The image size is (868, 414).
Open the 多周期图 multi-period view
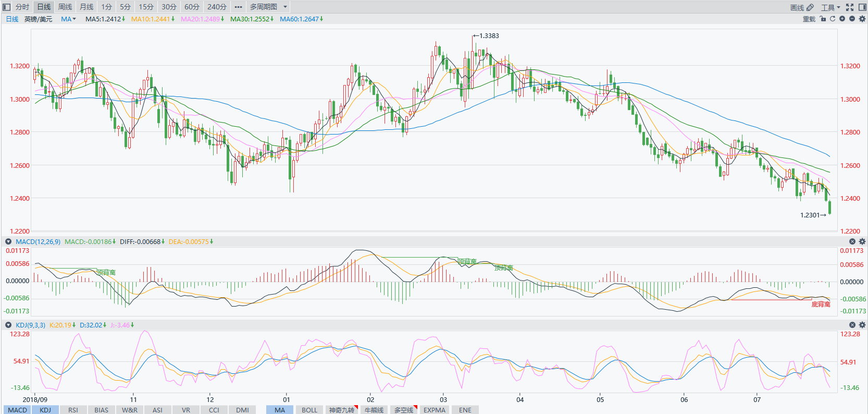click(x=263, y=7)
